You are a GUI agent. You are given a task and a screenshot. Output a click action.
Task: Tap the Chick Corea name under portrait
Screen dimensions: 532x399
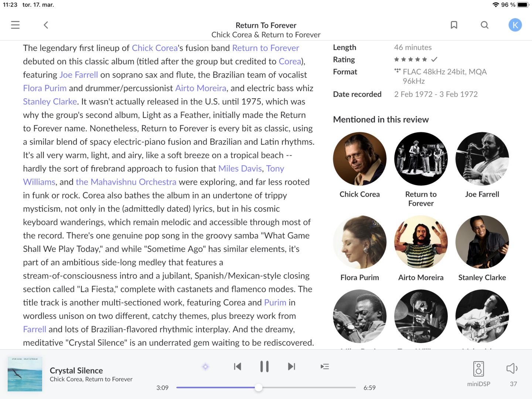point(360,194)
